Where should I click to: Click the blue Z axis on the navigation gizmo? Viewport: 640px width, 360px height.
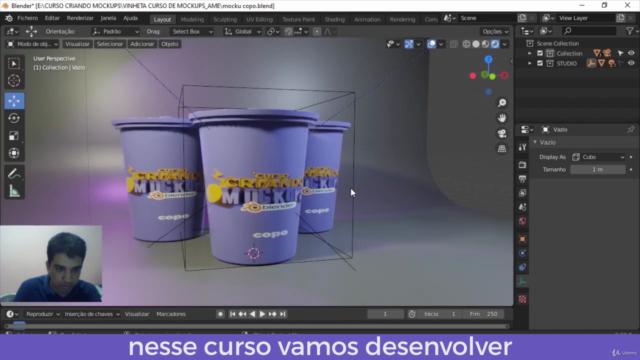pyautogui.click(x=489, y=60)
